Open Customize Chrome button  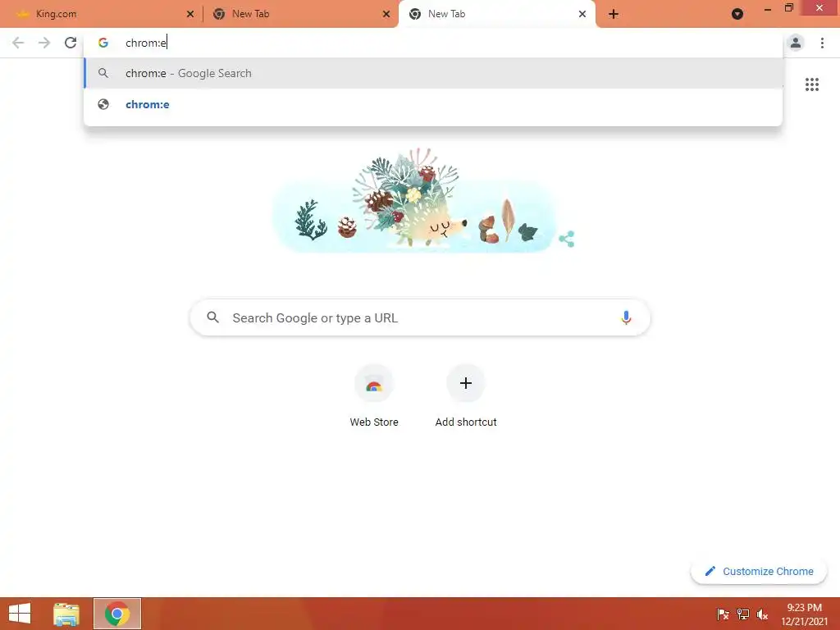click(759, 571)
